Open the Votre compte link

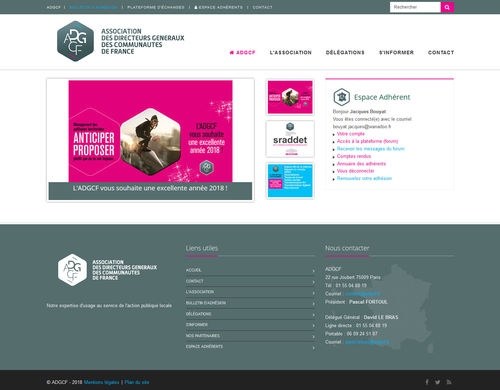point(351,134)
